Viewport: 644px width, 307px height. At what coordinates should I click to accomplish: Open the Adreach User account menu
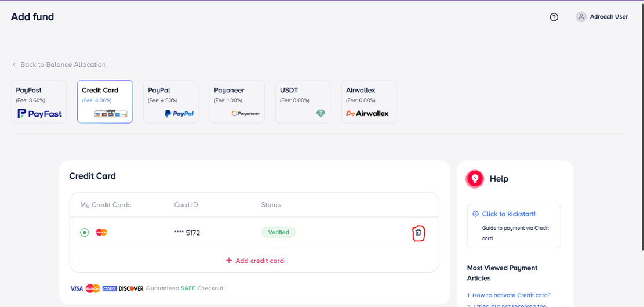(609, 17)
